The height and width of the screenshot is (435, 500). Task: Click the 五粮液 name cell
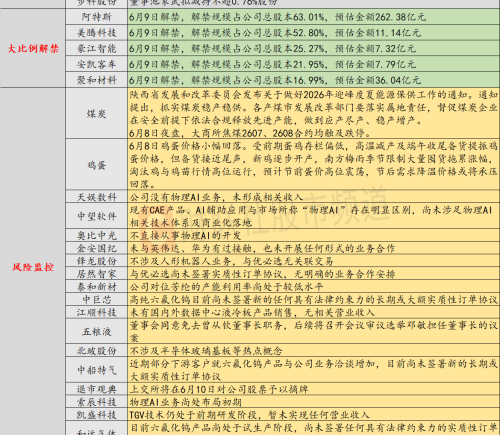tap(96, 331)
